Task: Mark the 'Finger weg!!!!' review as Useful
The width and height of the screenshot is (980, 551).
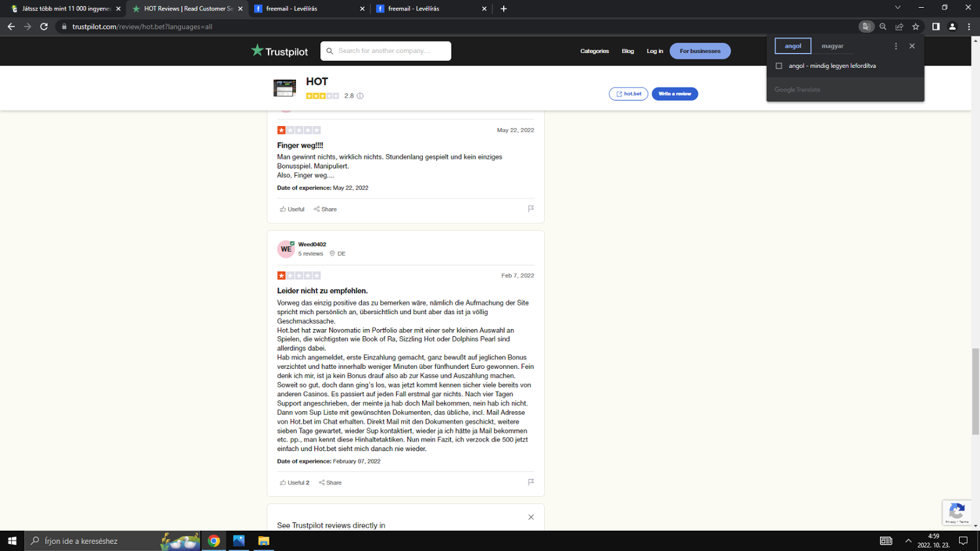Action: [x=292, y=210]
